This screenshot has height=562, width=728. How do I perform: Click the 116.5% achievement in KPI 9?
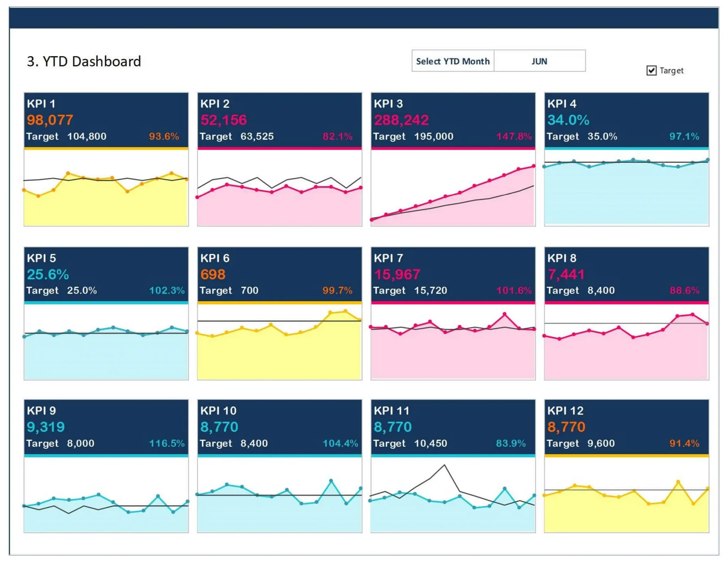coord(167,443)
